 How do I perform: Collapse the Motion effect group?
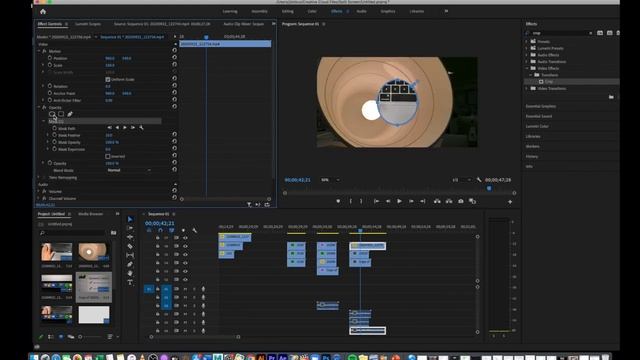point(39,51)
